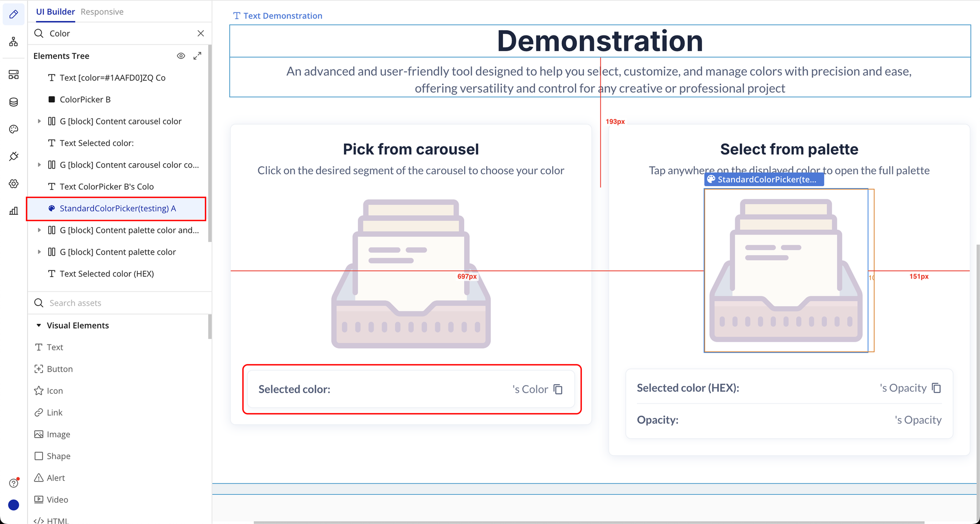
Task: Click the copy icon in the Selected color (HEX) row
Action: (936, 388)
